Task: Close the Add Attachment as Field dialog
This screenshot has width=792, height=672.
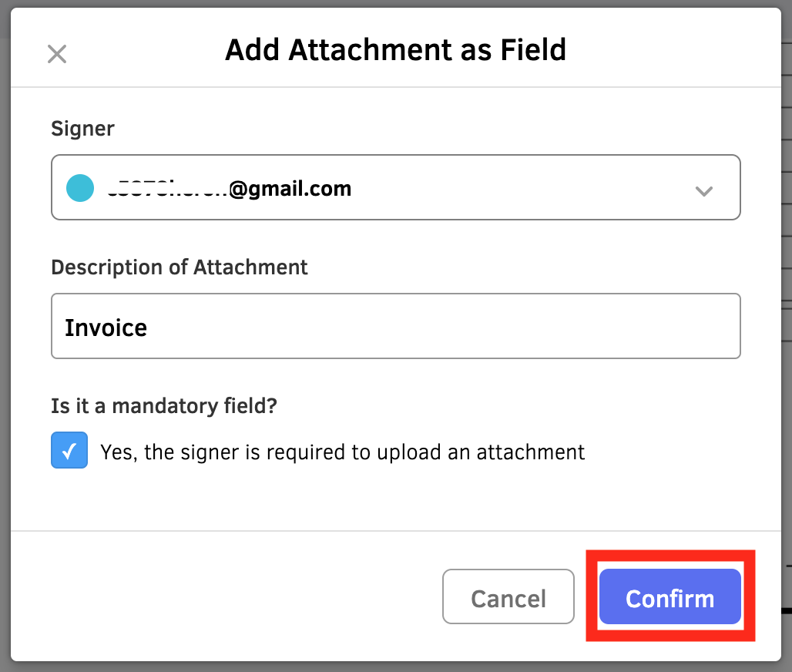Action: point(56,54)
